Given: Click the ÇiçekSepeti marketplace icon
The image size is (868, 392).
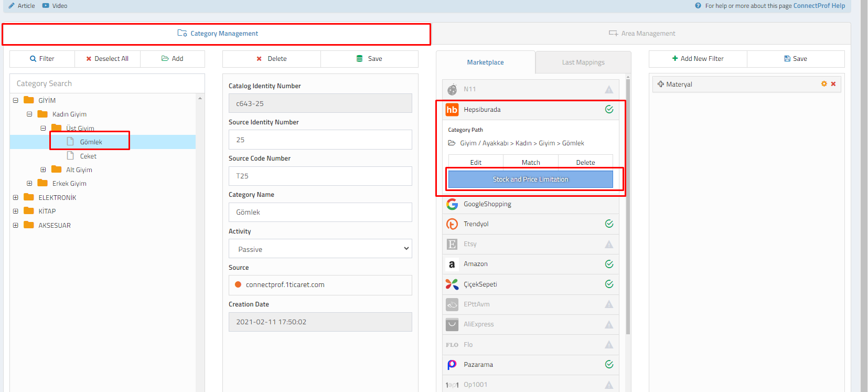Looking at the screenshot, I should pyautogui.click(x=452, y=284).
